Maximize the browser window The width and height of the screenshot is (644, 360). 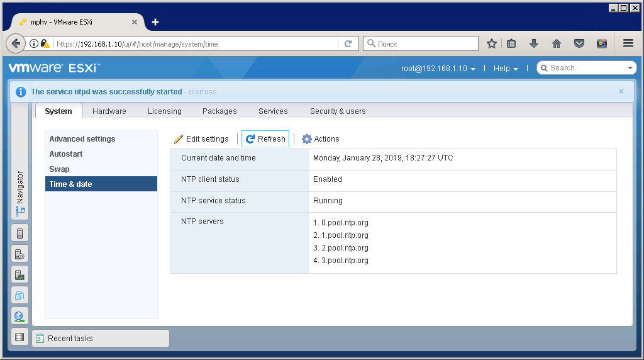623,8
